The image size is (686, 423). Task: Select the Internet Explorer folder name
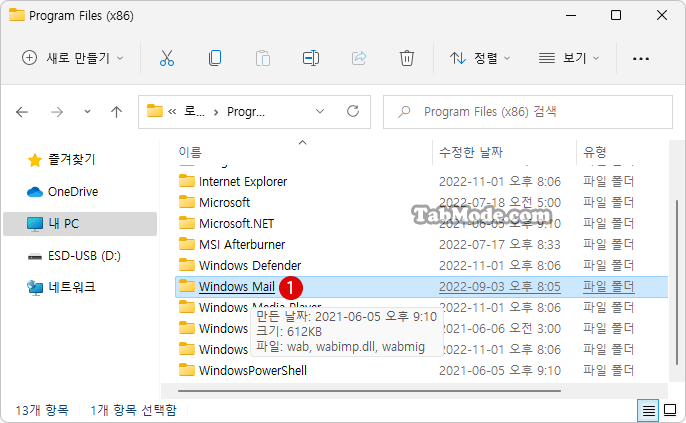[243, 181]
